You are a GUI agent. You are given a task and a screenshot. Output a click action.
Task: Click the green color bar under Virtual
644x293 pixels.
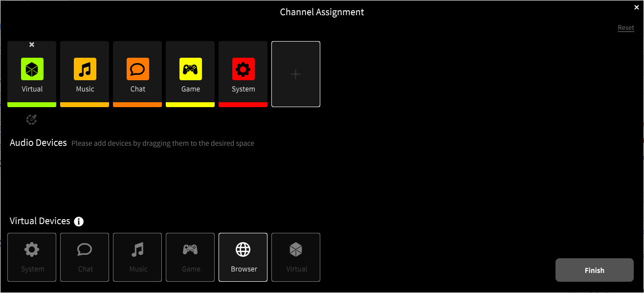pyautogui.click(x=32, y=105)
